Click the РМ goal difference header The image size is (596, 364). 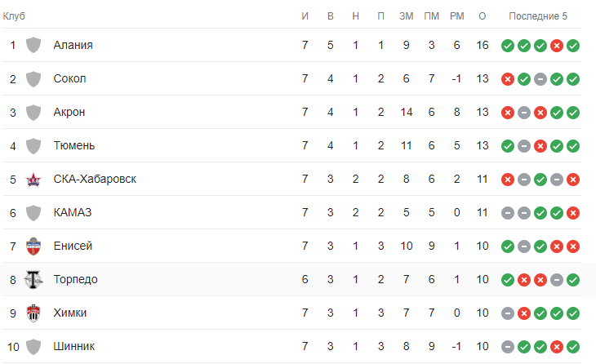456,16
